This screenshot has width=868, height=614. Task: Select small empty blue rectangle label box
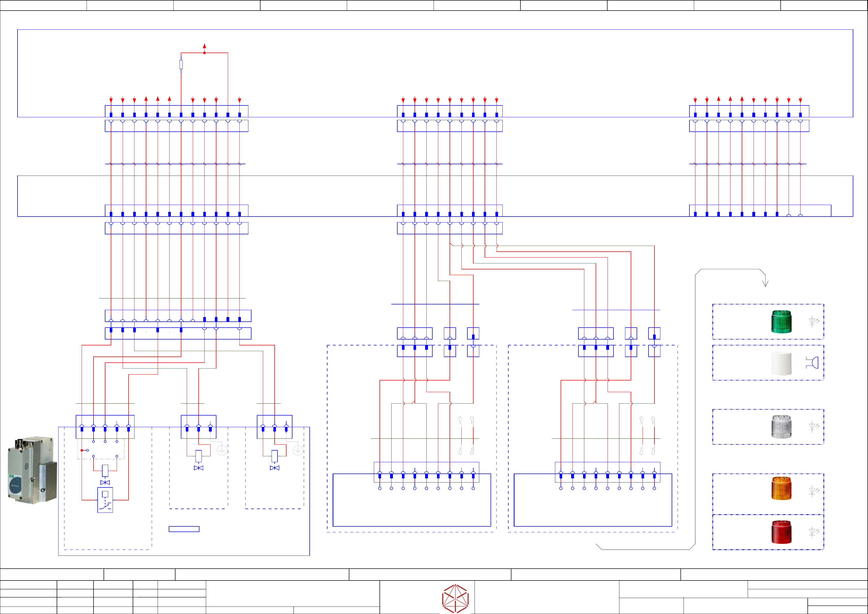coord(184,529)
